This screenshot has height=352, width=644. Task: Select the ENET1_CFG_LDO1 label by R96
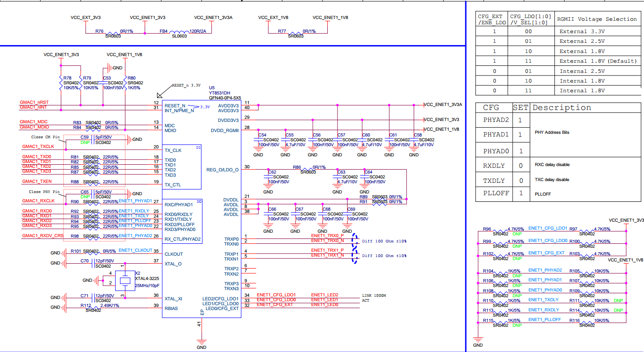548,228
